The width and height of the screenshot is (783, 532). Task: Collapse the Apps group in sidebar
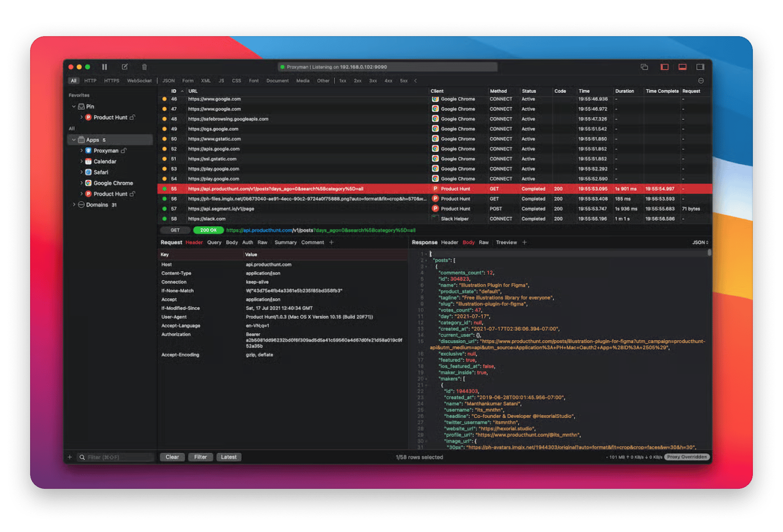74,140
